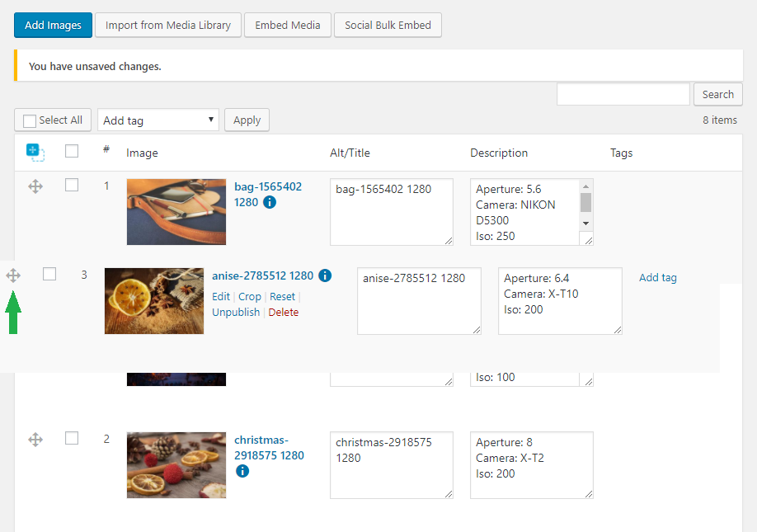Screen dimensions: 757x532
Task: Click Add tag link in anise row
Action: (658, 278)
